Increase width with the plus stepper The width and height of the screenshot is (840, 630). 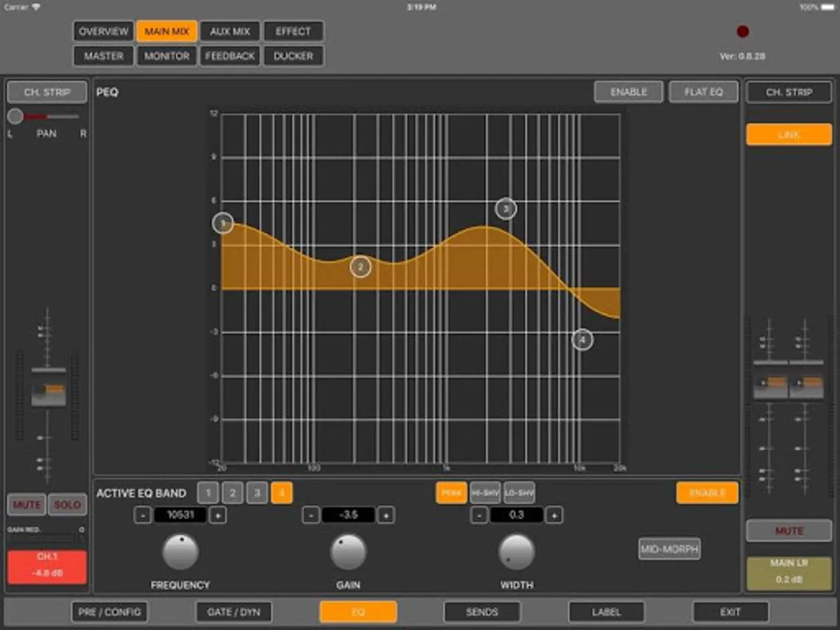pos(554,515)
